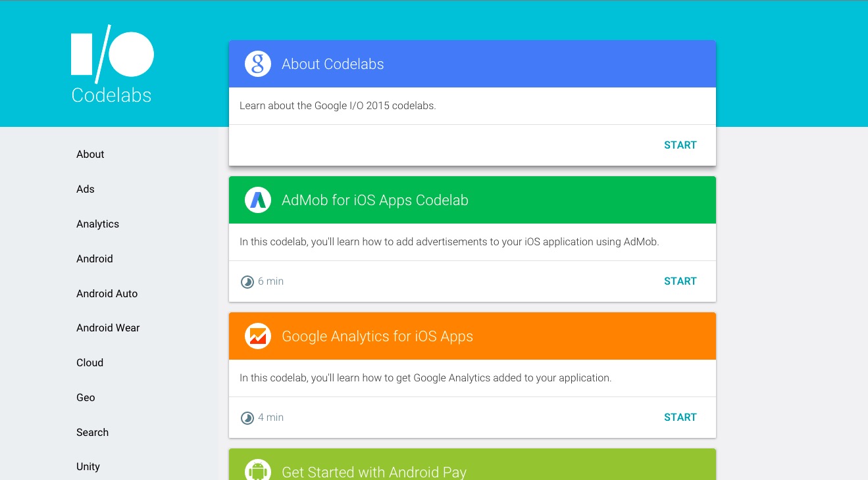Open the Geo sidebar category
The width and height of the screenshot is (868, 480).
point(86,398)
